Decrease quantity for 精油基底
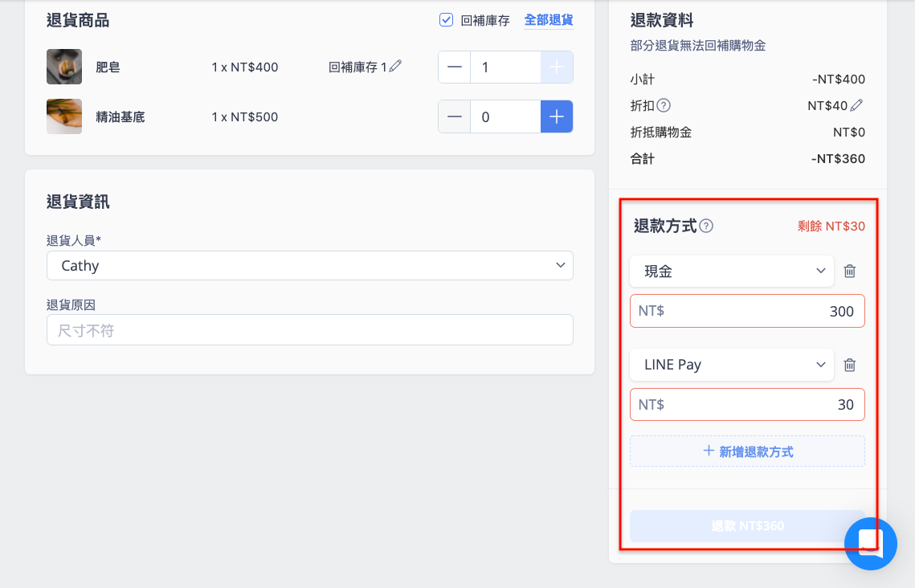Viewport: 915px width, 588px height. [455, 116]
